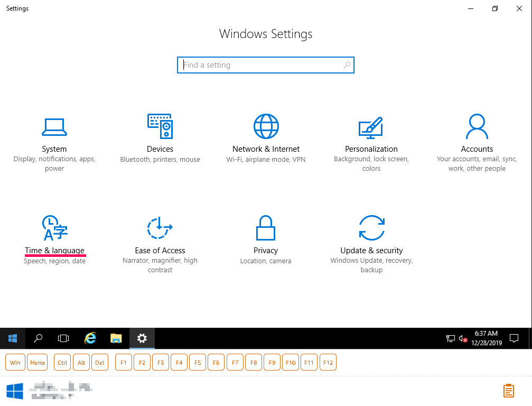Click the F11 key button

click(309, 363)
